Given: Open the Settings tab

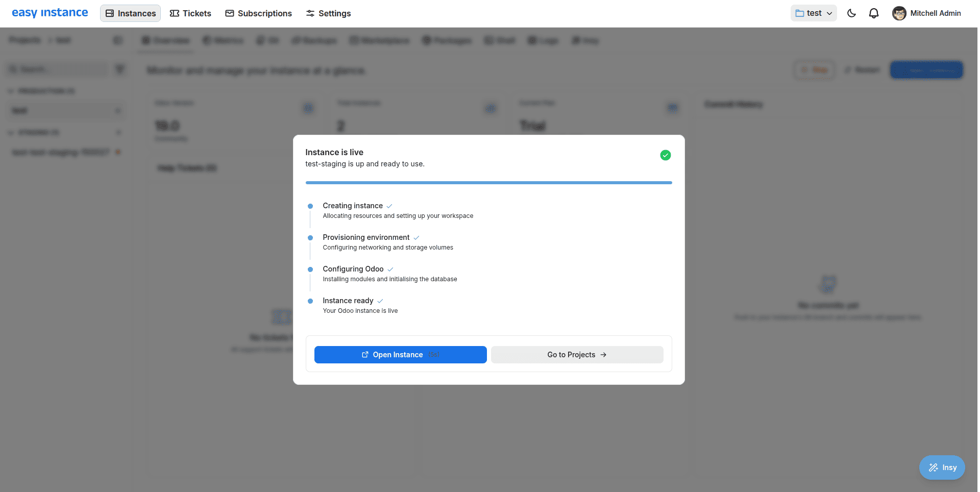Looking at the screenshot, I should point(328,13).
